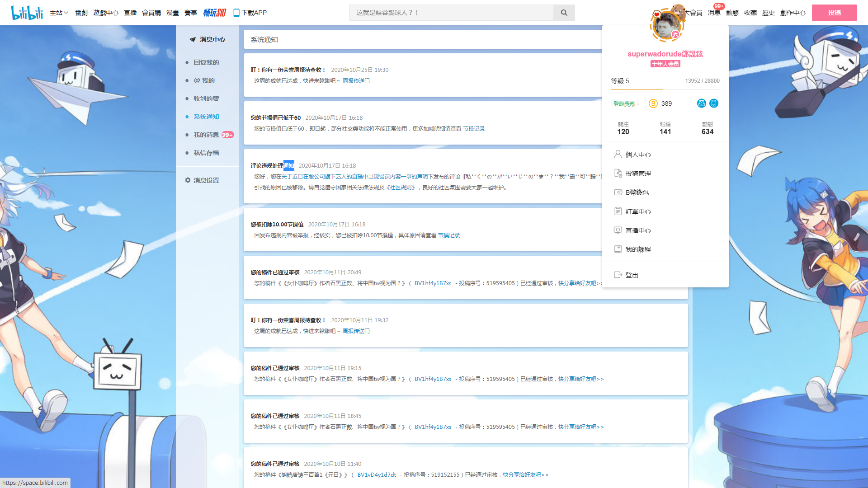868x488 pixels.
Task: Click the 99+ badge on 我的消息
Action: (227, 135)
